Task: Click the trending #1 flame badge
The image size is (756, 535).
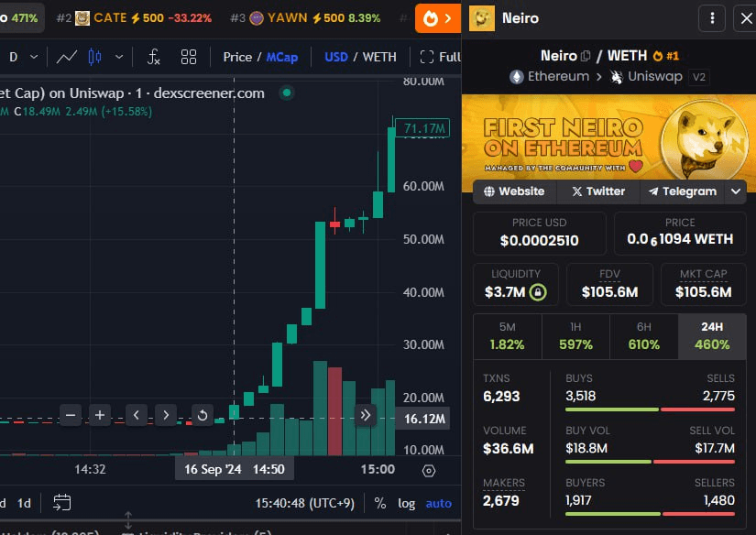Action: (x=666, y=56)
